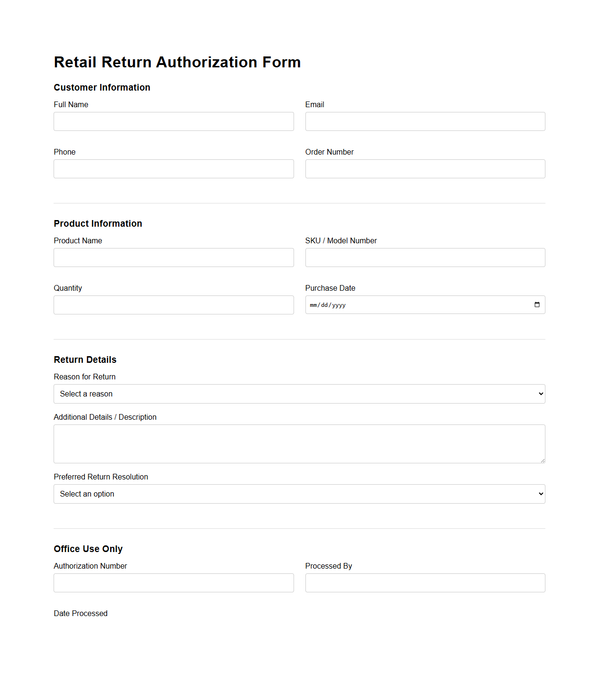The width and height of the screenshot is (599, 700).
Task: Click the Authorization Number input field
Action: [x=174, y=583]
